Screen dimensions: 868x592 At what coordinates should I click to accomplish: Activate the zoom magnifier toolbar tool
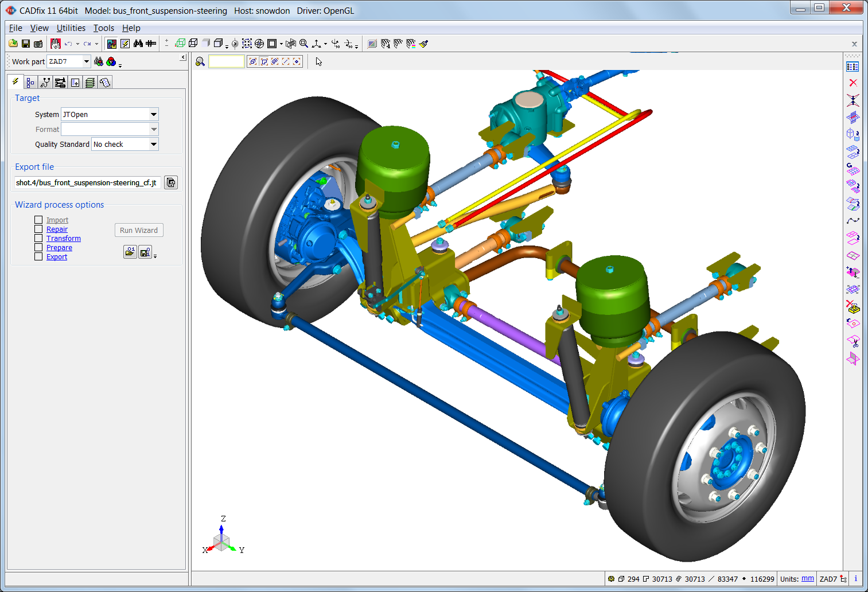[303, 43]
